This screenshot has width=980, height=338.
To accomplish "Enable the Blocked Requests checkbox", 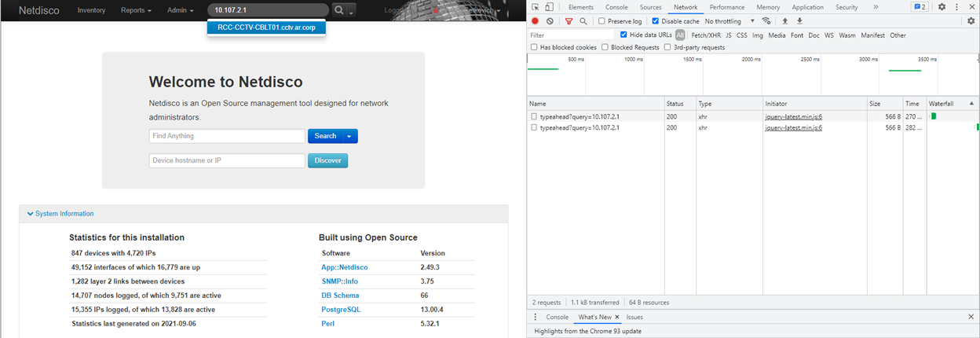I will 605,47.
